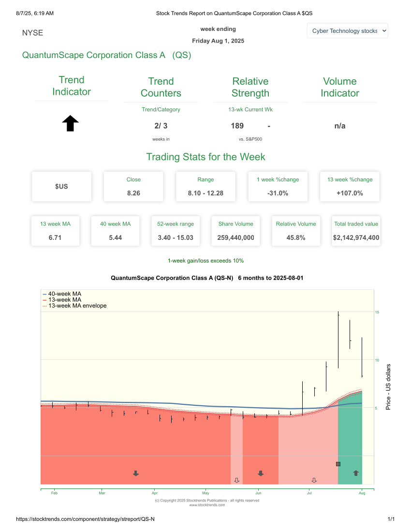Expand the Trend Counters section
This screenshot has height=532, width=411.
pyautogui.click(x=161, y=87)
